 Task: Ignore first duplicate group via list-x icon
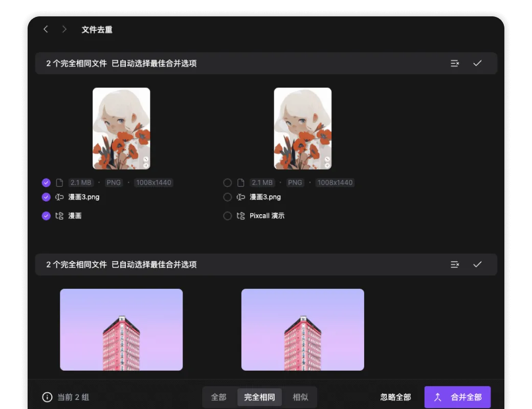455,63
